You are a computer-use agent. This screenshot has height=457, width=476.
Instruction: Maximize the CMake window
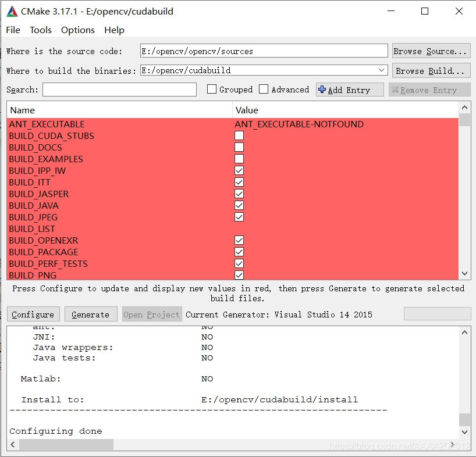pos(425,11)
